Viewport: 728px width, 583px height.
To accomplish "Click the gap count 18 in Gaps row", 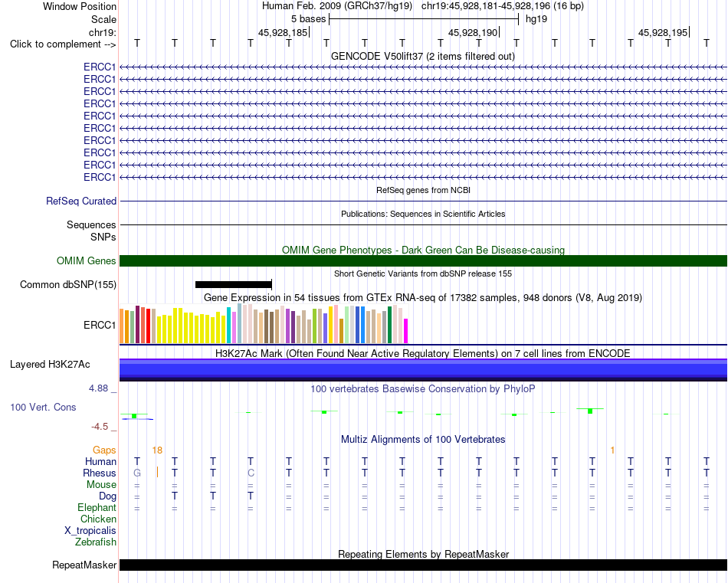I will click(x=157, y=450).
